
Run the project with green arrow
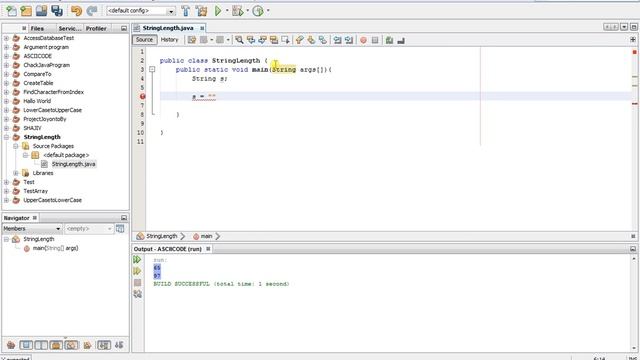click(218, 11)
